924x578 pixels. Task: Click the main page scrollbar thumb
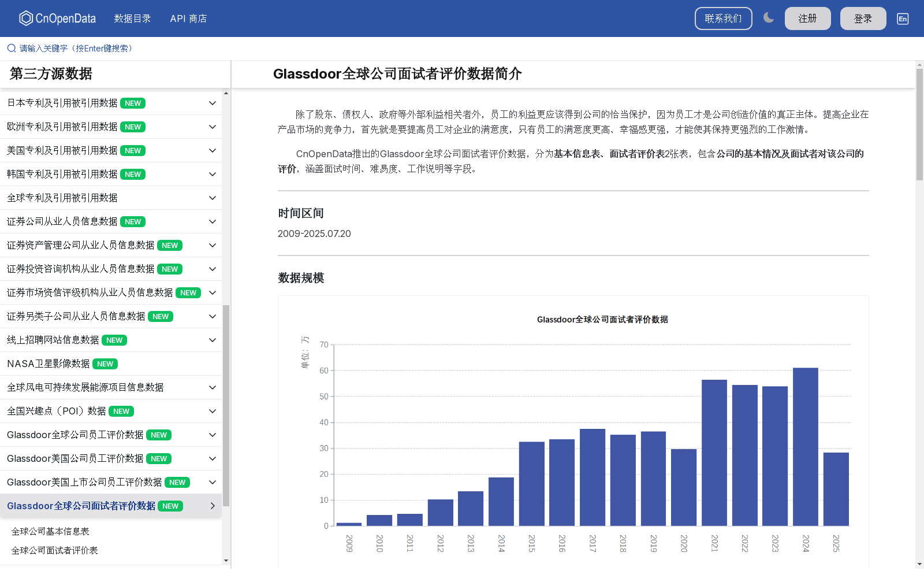pos(919,125)
